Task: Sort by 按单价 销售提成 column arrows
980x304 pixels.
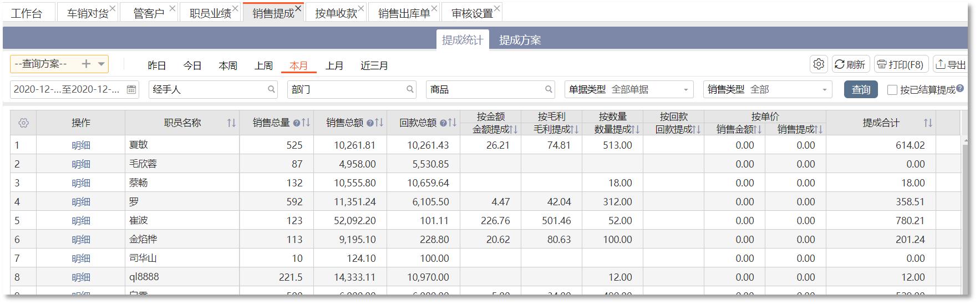Action: (819, 130)
